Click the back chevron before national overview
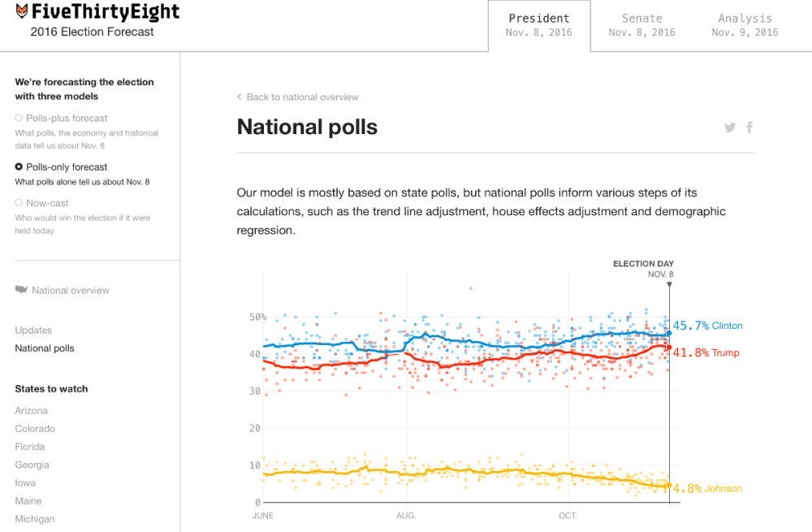812x532 pixels. click(240, 97)
